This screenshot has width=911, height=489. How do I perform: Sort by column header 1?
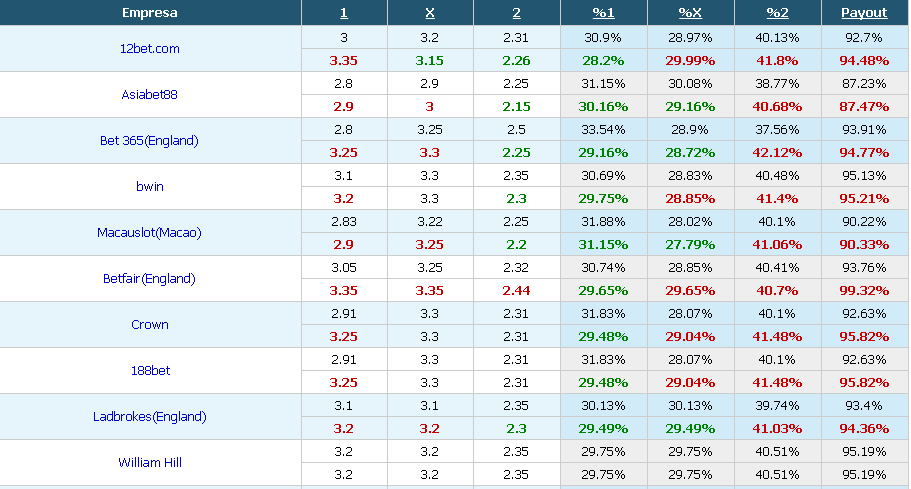point(343,13)
